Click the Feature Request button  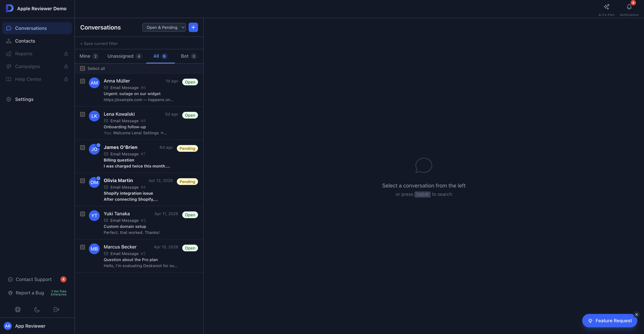[609, 321]
